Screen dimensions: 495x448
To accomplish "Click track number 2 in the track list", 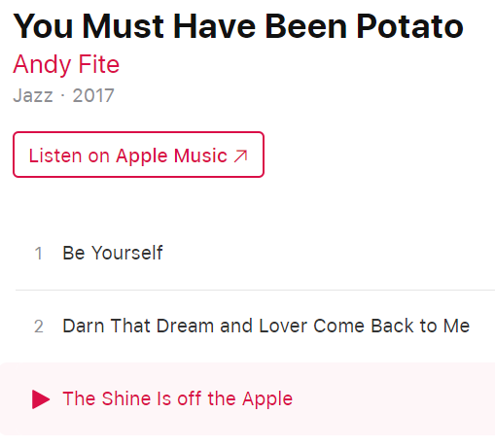I will point(39,327).
